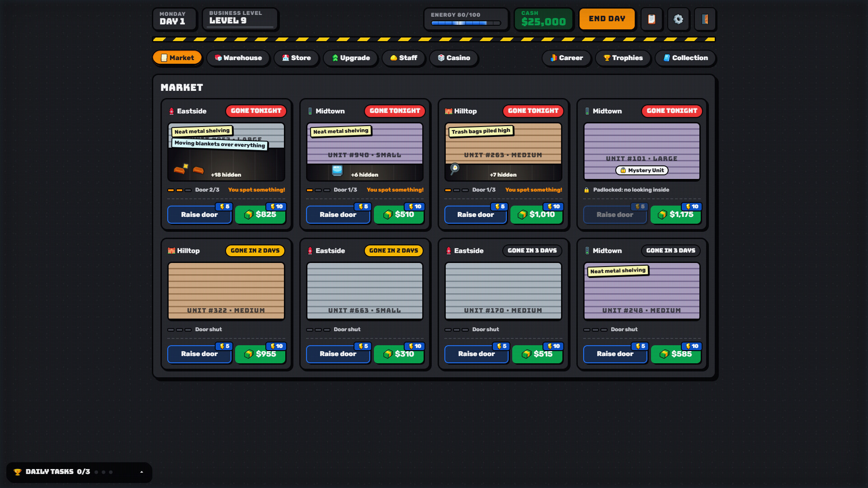Buy Unit #263 for $1,010

(537, 215)
